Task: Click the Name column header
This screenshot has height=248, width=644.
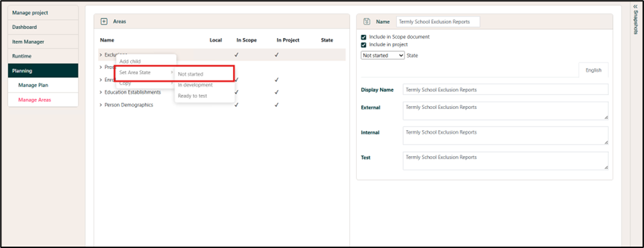Action: pos(107,40)
